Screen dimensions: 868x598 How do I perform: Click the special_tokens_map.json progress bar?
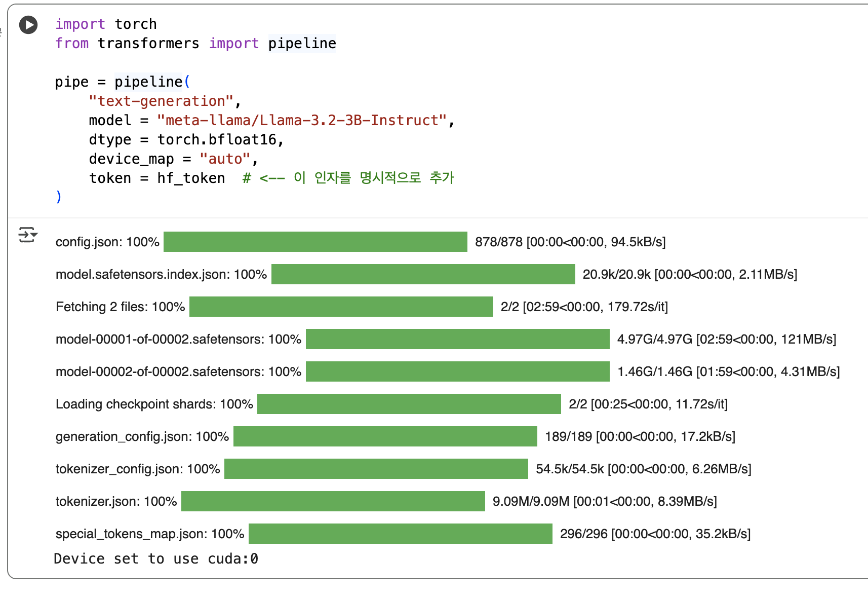tap(400, 534)
